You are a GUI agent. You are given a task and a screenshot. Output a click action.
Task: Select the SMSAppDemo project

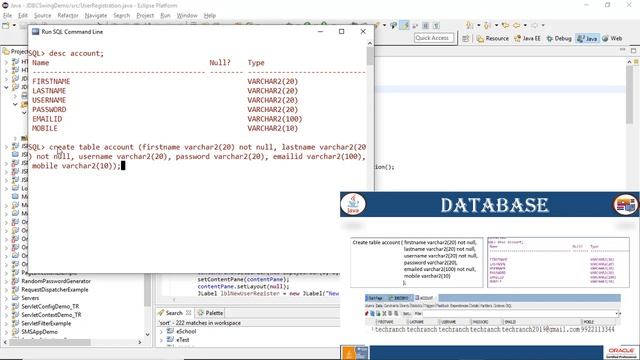tap(39, 332)
